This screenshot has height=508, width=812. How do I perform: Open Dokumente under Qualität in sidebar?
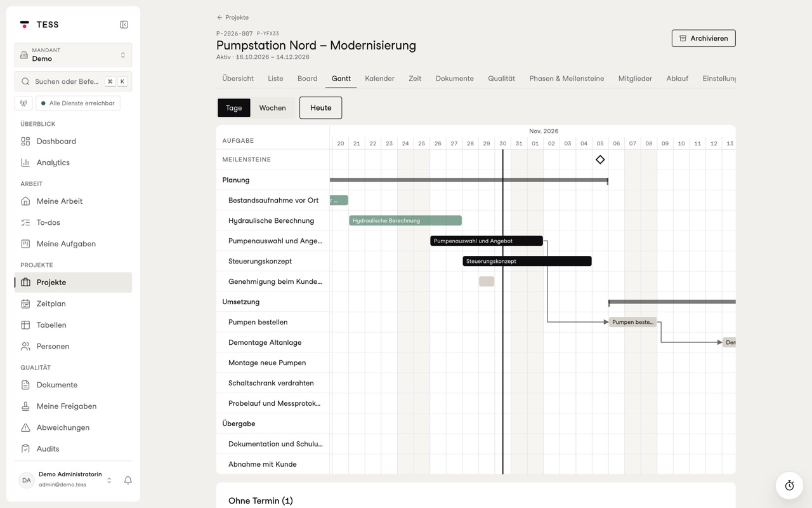[73, 385]
